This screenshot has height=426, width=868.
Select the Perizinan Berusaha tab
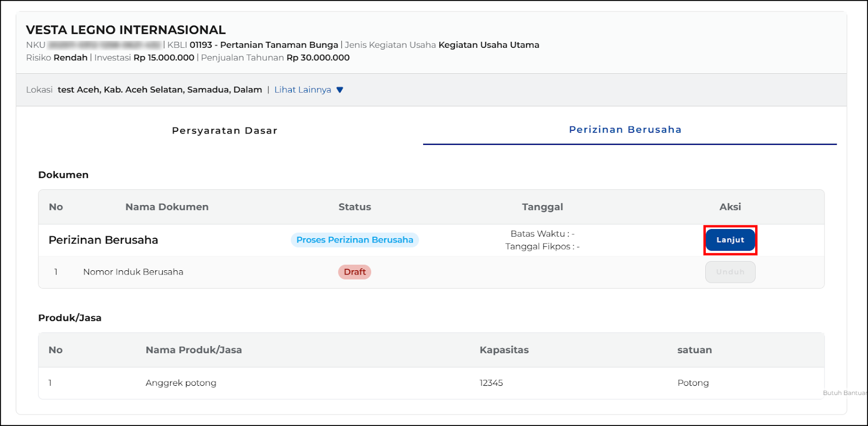click(x=625, y=130)
